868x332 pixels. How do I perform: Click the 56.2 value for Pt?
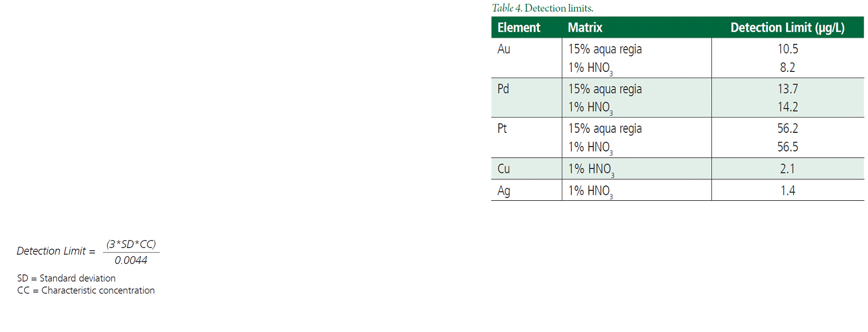tap(787, 128)
